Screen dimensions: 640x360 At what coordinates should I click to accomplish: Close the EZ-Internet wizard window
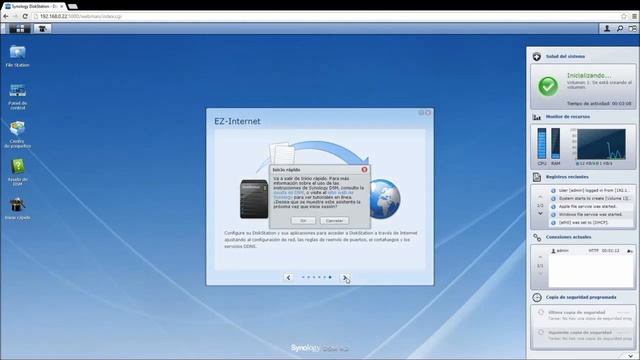tap(428, 113)
